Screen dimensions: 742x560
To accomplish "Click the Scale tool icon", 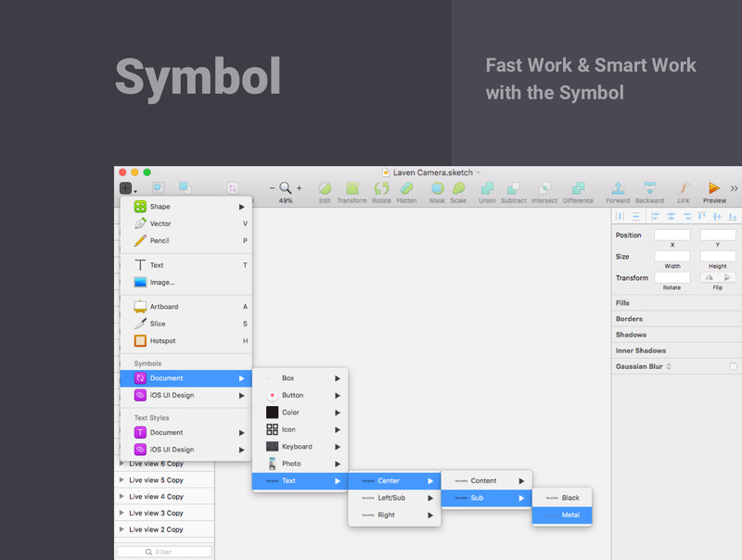I will tap(458, 188).
